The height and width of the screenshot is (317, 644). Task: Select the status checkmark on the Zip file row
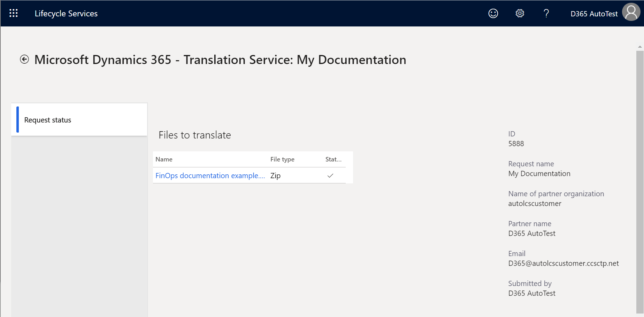[x=330, y=176]
